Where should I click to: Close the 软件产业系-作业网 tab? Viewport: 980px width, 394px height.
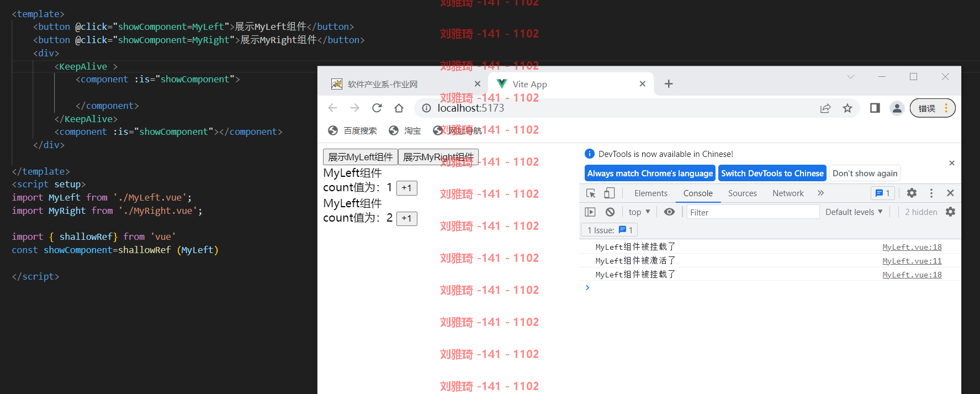tap(478, 84)
